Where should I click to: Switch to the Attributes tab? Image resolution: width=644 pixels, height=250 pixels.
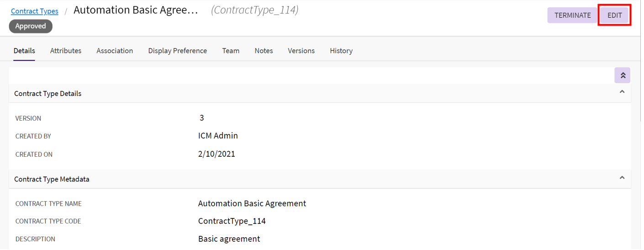66,51
